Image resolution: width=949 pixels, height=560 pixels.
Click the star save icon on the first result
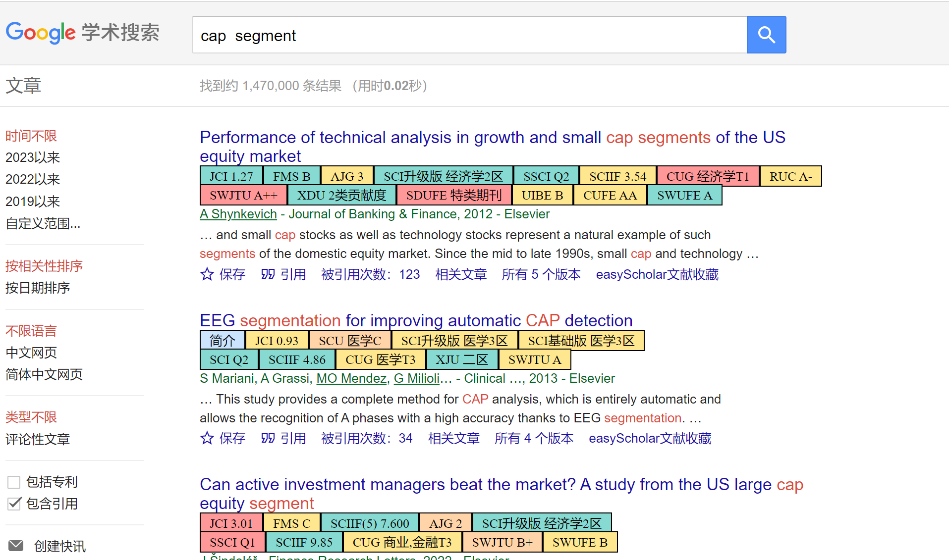tap(207, 274)
